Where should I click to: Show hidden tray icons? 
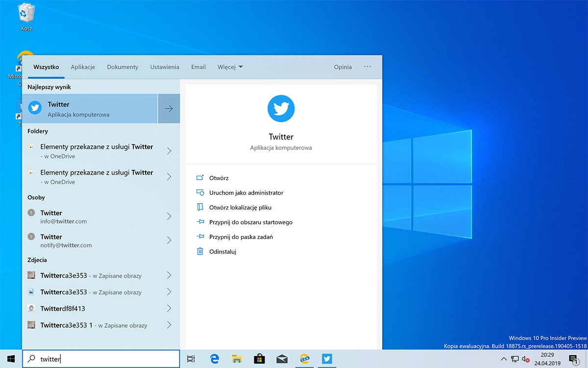(x=504, y=359)
